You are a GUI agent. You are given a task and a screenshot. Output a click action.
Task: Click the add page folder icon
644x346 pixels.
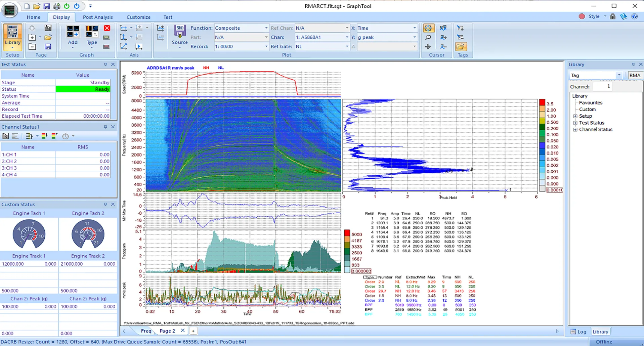pyautogui.click(x=32, y=38)
